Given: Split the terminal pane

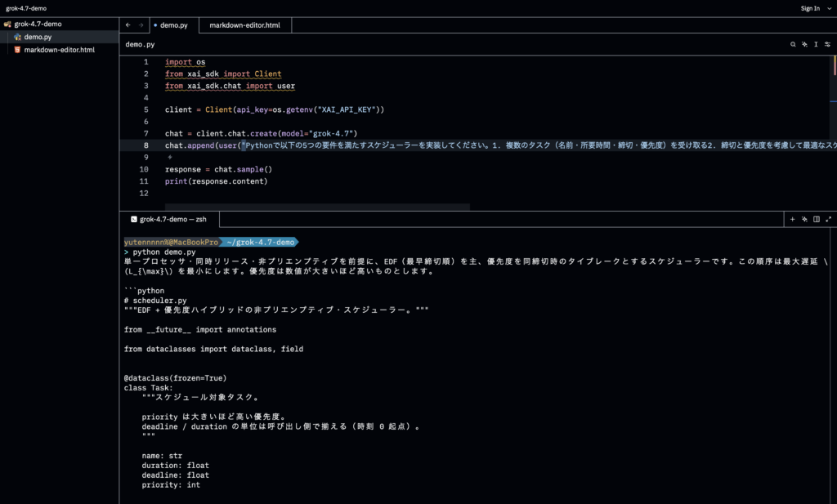Looking at the screenshot, I should 817,219.
